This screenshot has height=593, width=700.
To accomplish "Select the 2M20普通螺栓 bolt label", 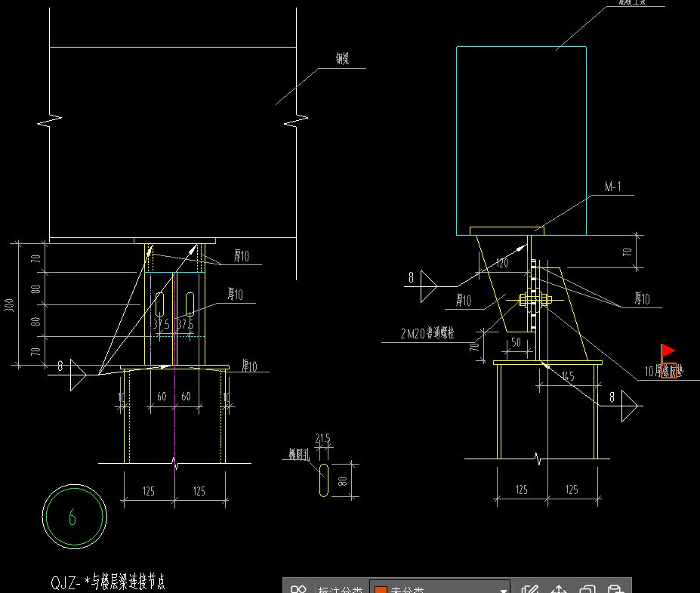I will click(x=427, y=333).
